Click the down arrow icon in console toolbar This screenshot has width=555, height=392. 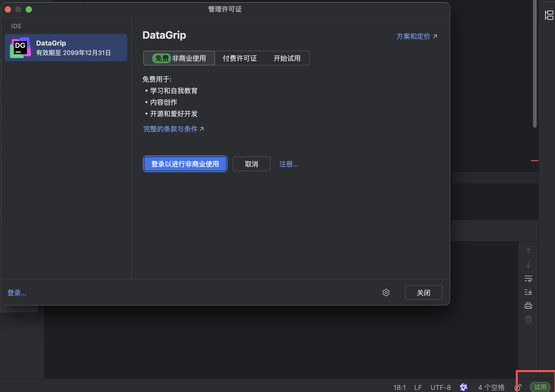[528, 265]
